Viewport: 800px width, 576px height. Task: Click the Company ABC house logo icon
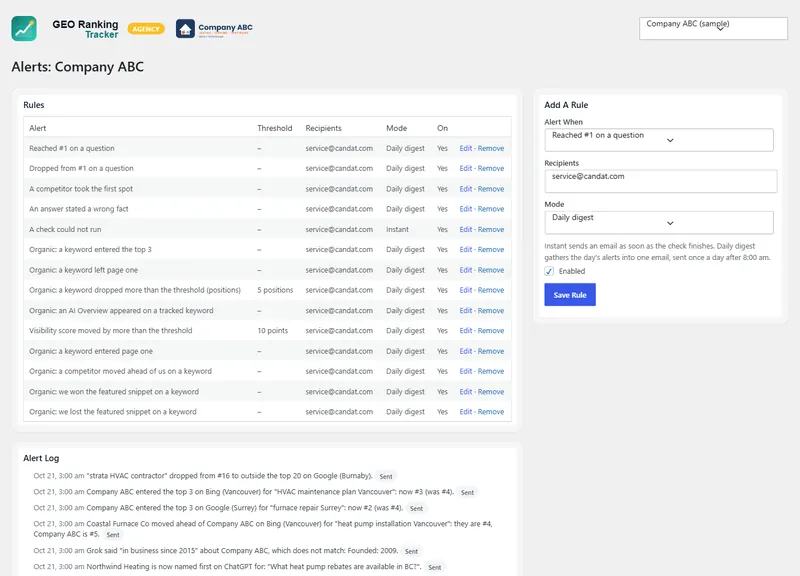(185, 29)
